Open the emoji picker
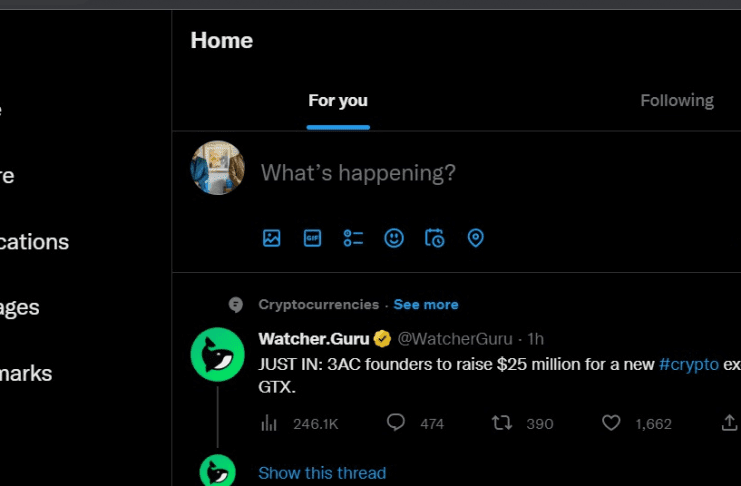The width and height of the screenshot is (741, 486). (394, 238)
